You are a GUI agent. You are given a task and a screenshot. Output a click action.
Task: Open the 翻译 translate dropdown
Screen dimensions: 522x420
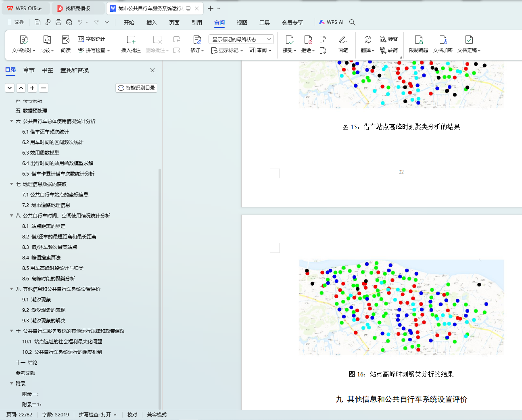tap(367, 50)
